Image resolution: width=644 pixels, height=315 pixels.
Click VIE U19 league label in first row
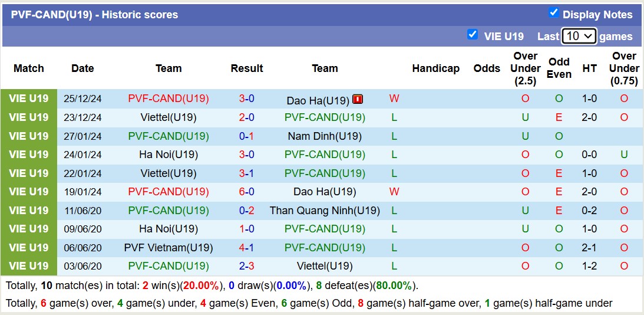tap(29, 99)
